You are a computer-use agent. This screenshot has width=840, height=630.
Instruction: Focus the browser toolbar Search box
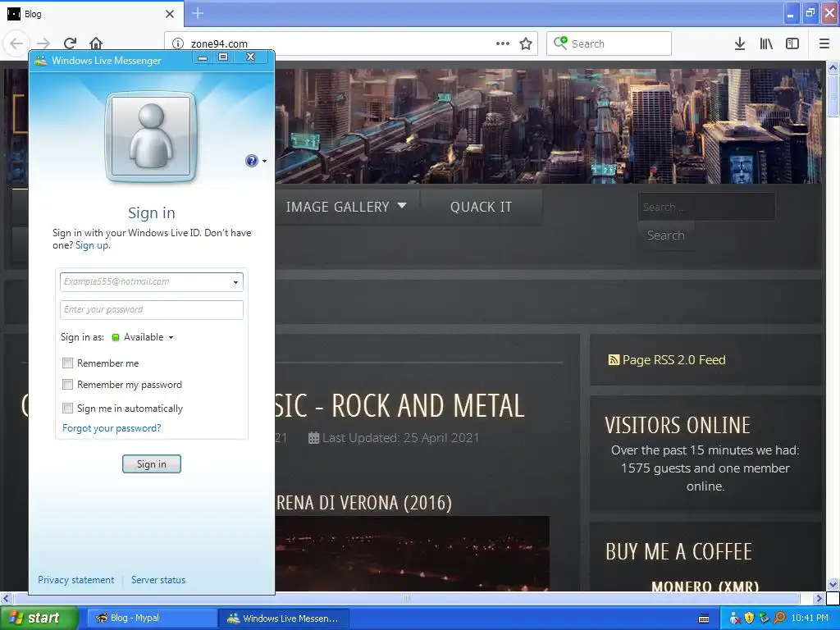(609, 43)
